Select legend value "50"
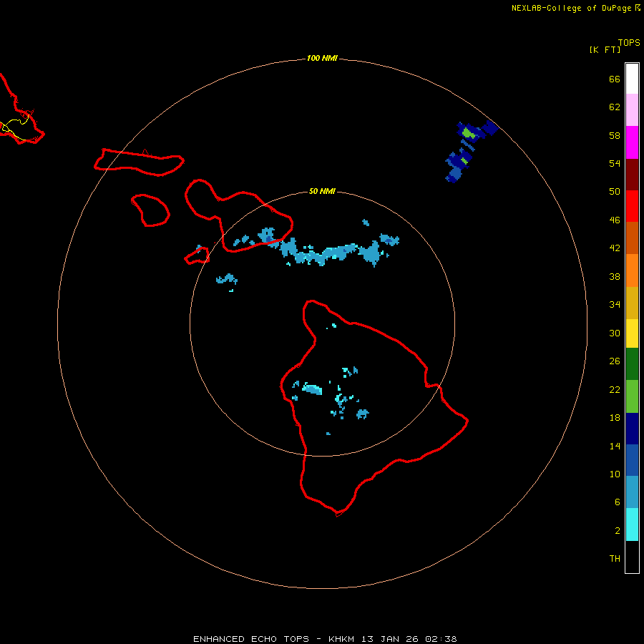644x644 pixels. [x=615, y=192]
